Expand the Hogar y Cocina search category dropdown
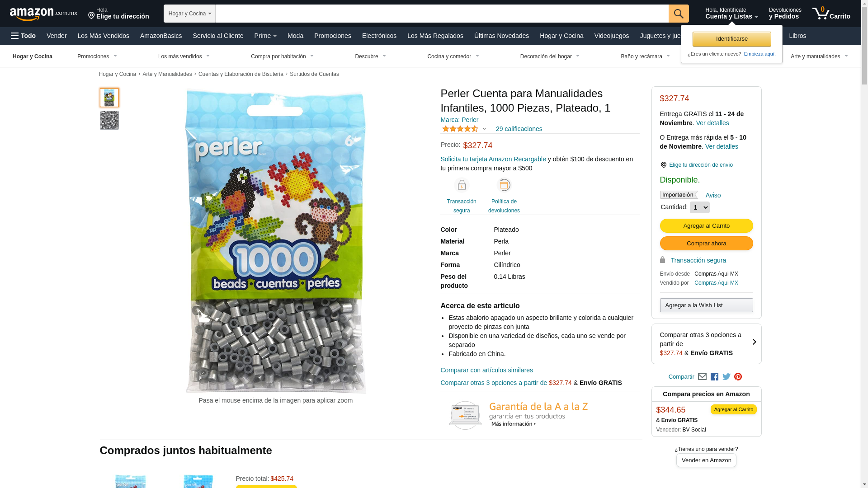Image resolution: width=868 pixels, height=488 pixels. click(x=189, y=14)
